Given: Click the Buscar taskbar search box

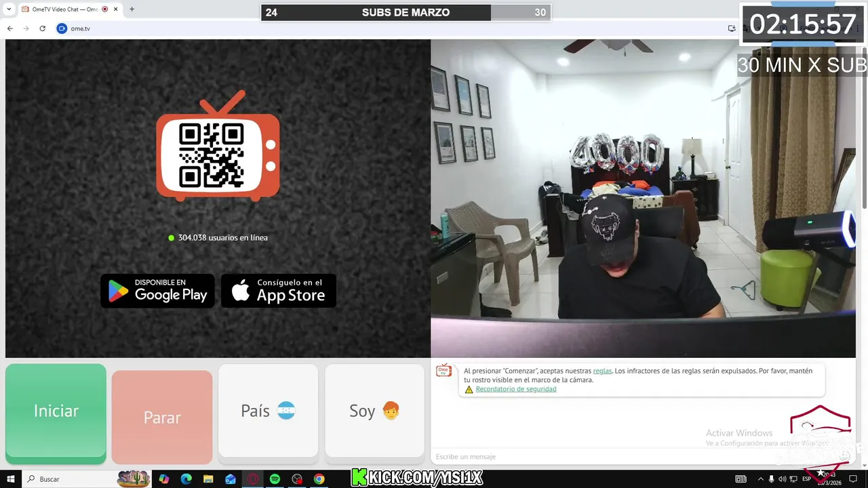Looking at the screenshot, I should tap(88, 479).
